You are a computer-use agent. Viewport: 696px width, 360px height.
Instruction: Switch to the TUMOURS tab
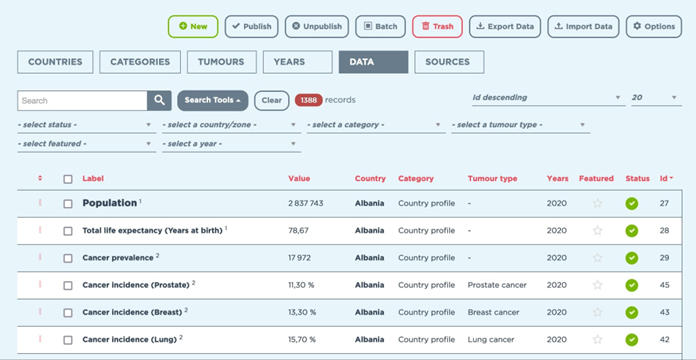pos(221,62)
